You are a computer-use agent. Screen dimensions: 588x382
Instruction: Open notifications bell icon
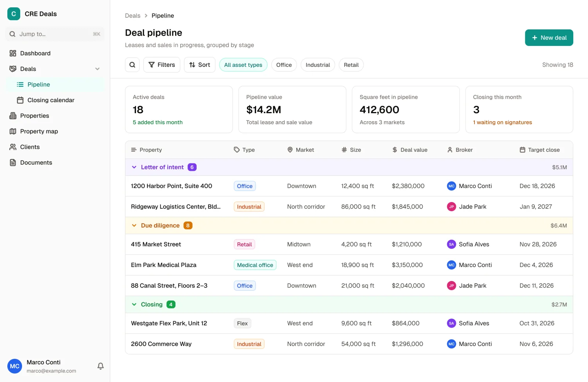click(x=100, y=366)
